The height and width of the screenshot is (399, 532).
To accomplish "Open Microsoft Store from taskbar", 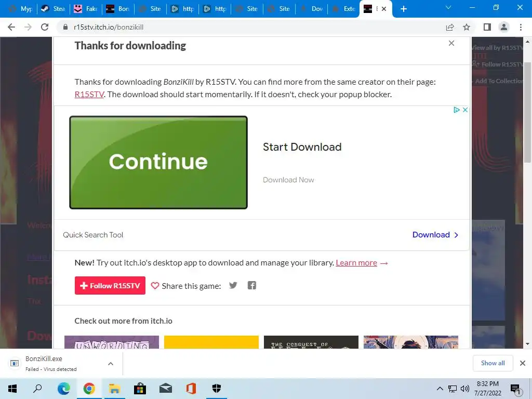I will tap(140, 389).
